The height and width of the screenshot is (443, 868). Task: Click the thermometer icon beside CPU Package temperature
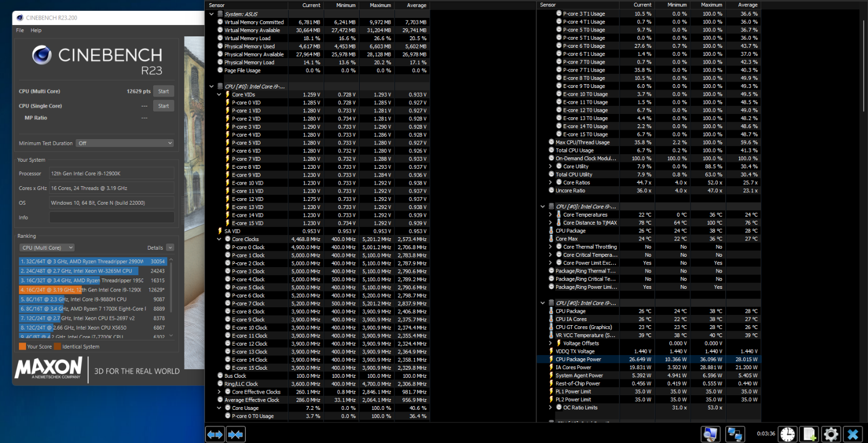(551, 231)
